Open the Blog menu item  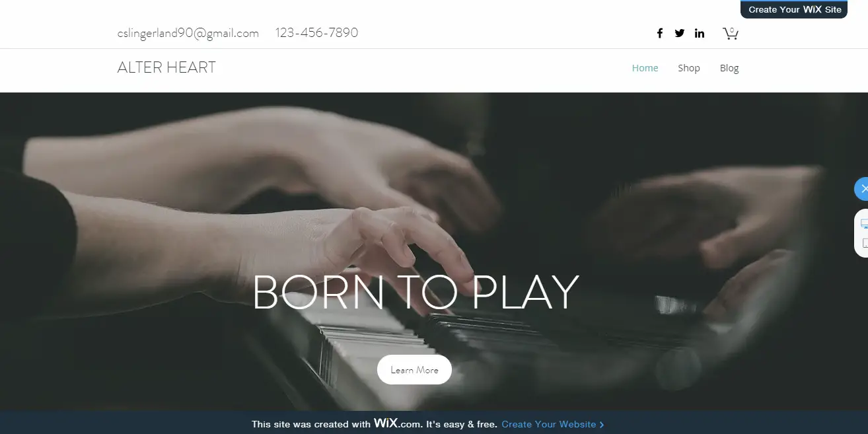pos(729,68)
